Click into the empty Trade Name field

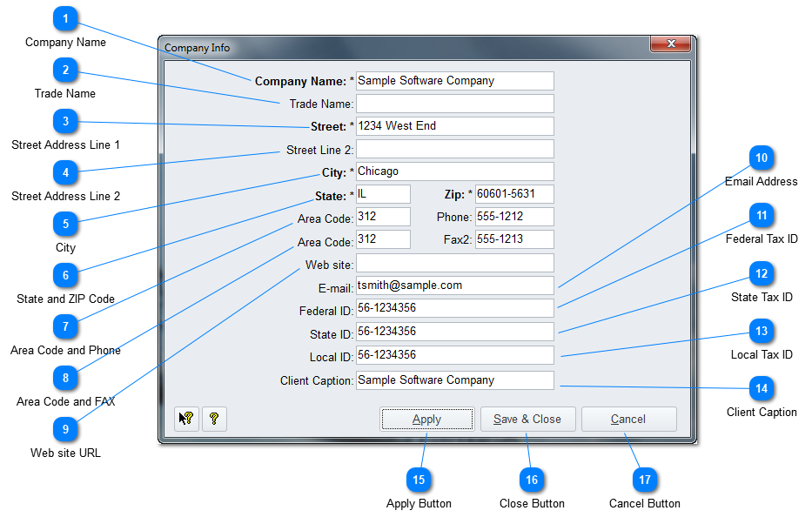[x=454, y=104]
